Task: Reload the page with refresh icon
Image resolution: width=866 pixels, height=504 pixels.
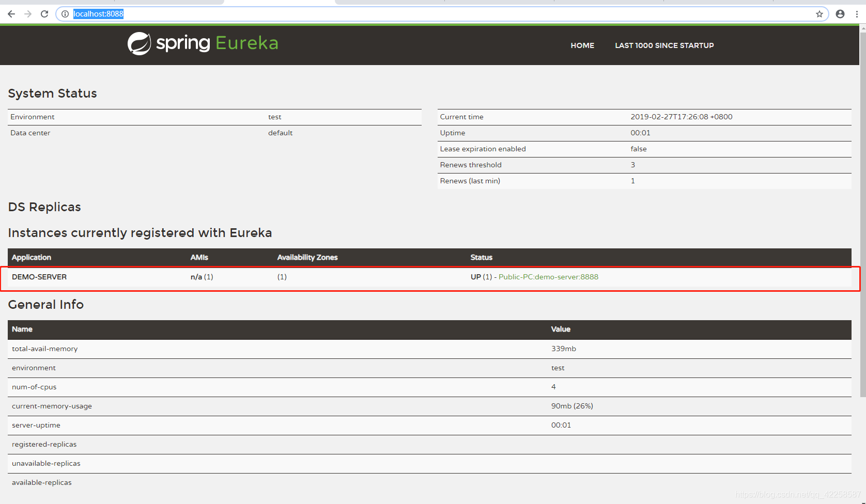Action: (44, 14)
